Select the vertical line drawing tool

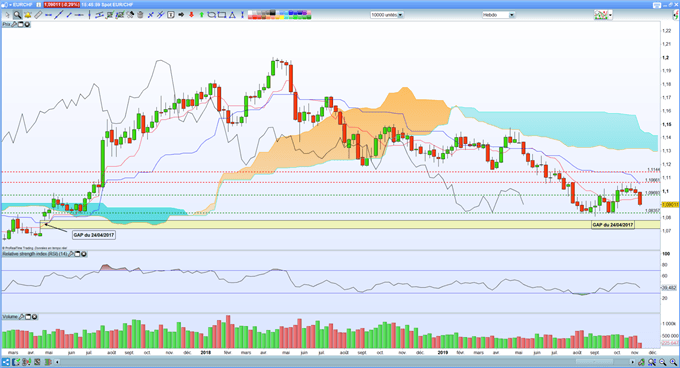89,15
